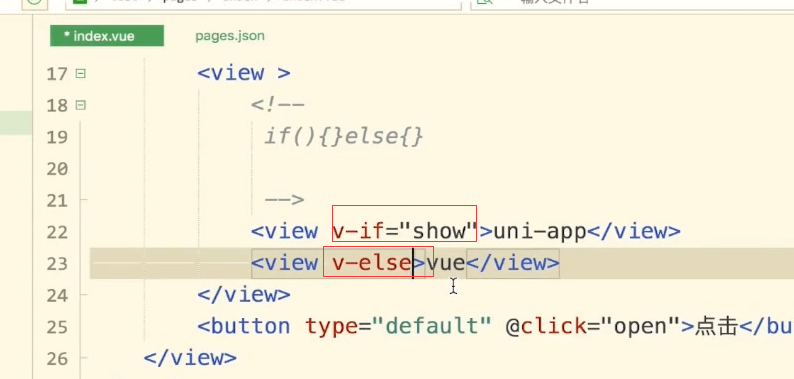Click the uni-app text on line 22
The height and width of the screenshot is (379, 794).
[x=539, y=232]
